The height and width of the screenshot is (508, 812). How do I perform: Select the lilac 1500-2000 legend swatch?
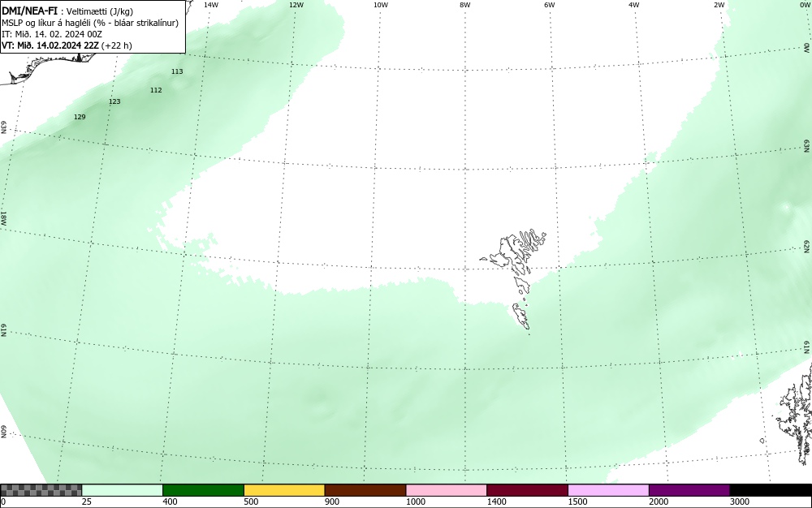pos(608,490)
